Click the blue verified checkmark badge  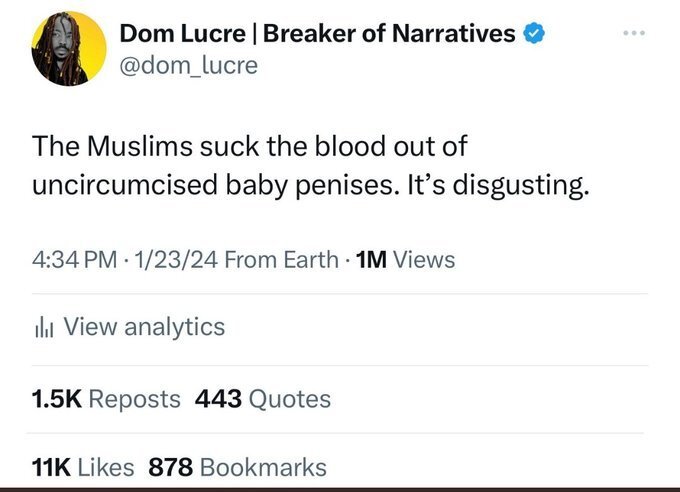point(535,33)
